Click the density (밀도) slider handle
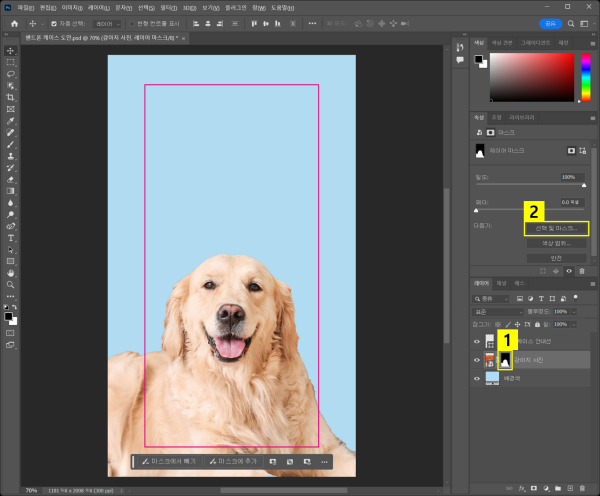Image resolution: width=600 pixels, height=496 pixels. [x=584, y=185]
